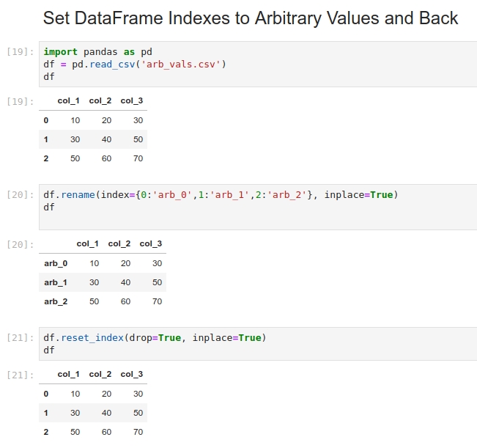Image resolution: width=477 pixels, height=448 pixels.
Task: Click the output prompt [21] beside third table
Action: point(20,375)
